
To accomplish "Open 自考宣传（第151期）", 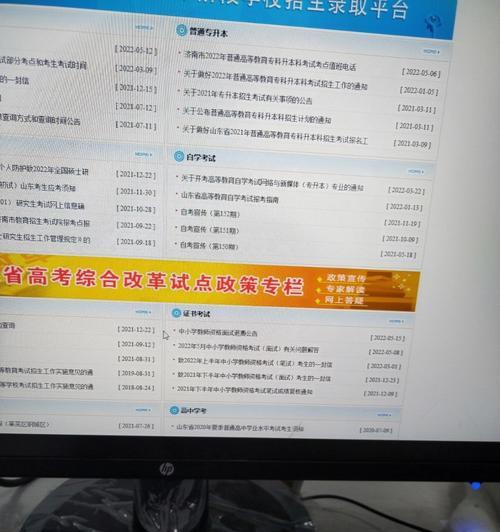I will [x=209, y=230].
